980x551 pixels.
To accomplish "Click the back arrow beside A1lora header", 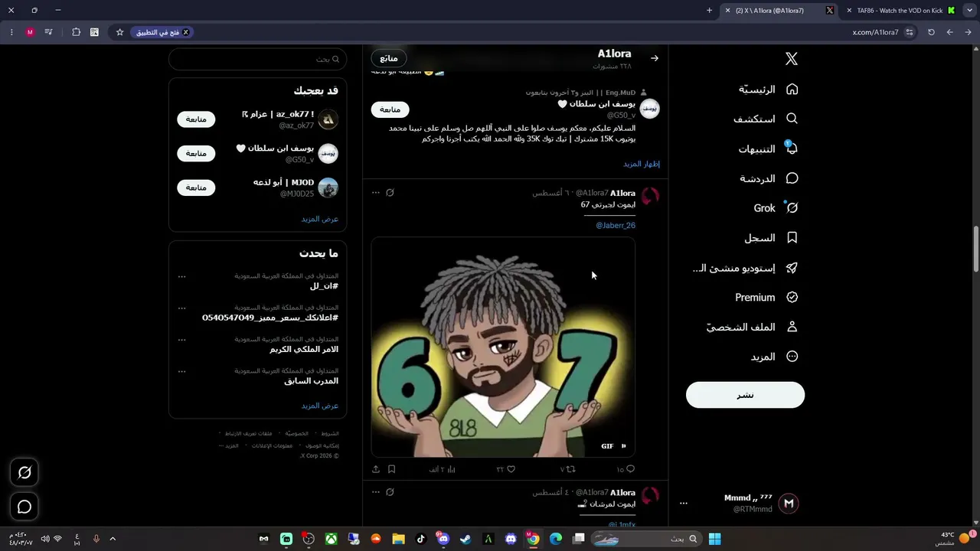I will pos(655,58).
